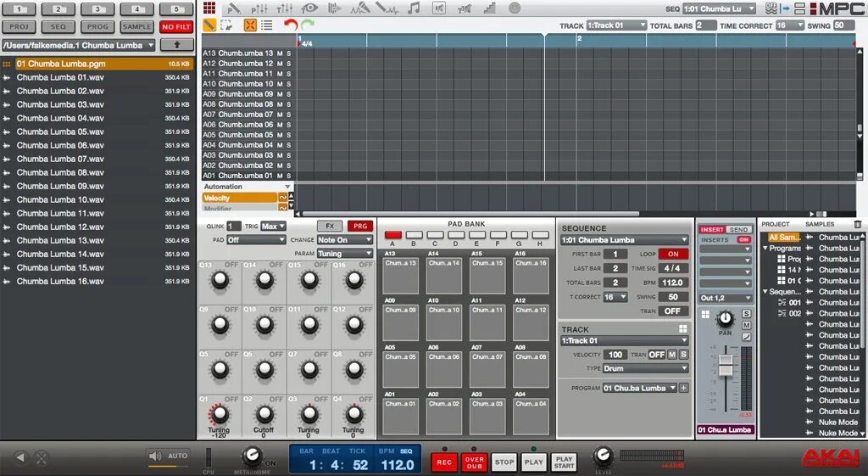Click the red undo arrow
Viewport: 868px width, 476px height.
[291, 25]
